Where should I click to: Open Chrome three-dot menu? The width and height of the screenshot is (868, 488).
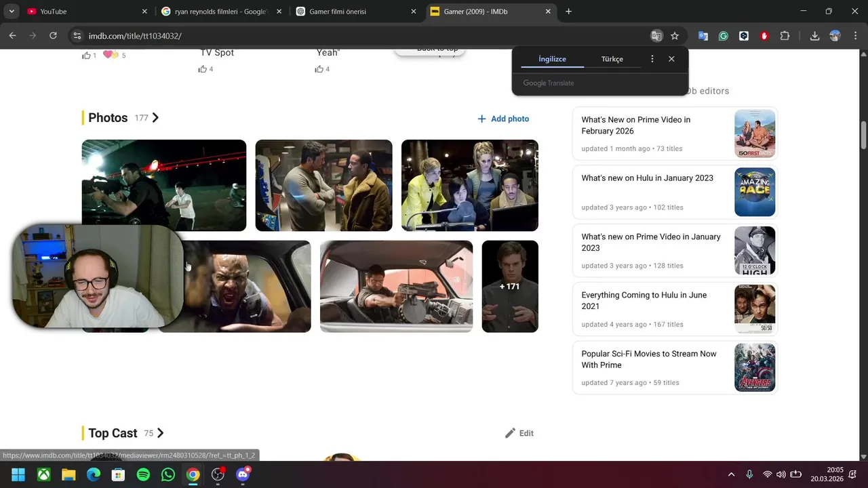pyautogui.click(x=855, y=36)
